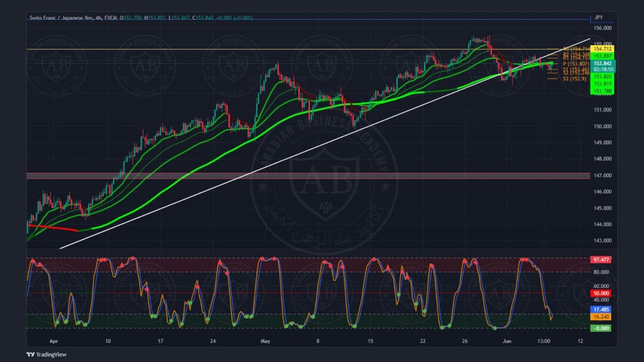Viewport: 644px width, 362px height.
Task: Click the pivot label P (153.807)
Action: coord(576,64)
